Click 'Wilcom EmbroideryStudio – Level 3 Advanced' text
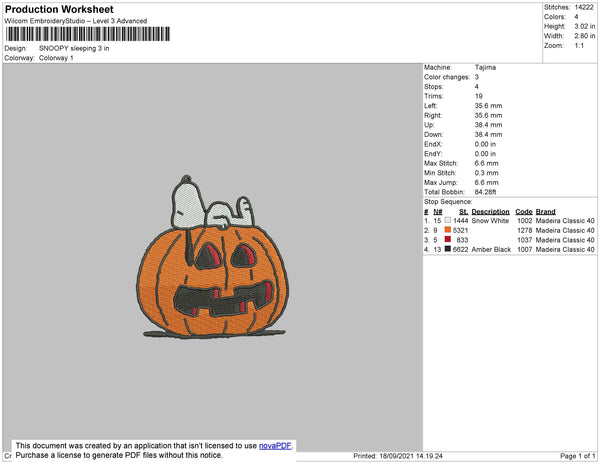The image size is (600, 464). (76, 21)
